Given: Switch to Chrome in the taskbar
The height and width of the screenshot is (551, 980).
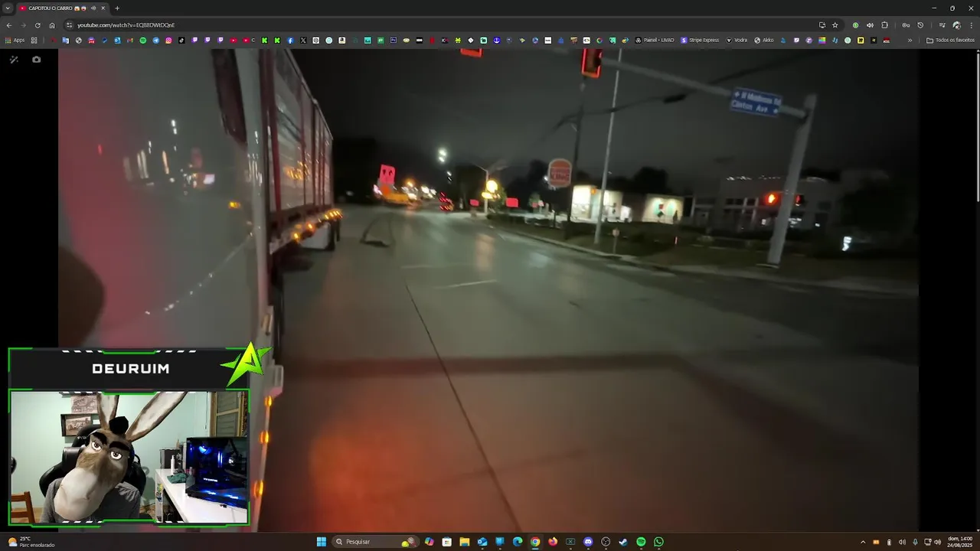Looking at the screenshot, I should coord(535,542).
